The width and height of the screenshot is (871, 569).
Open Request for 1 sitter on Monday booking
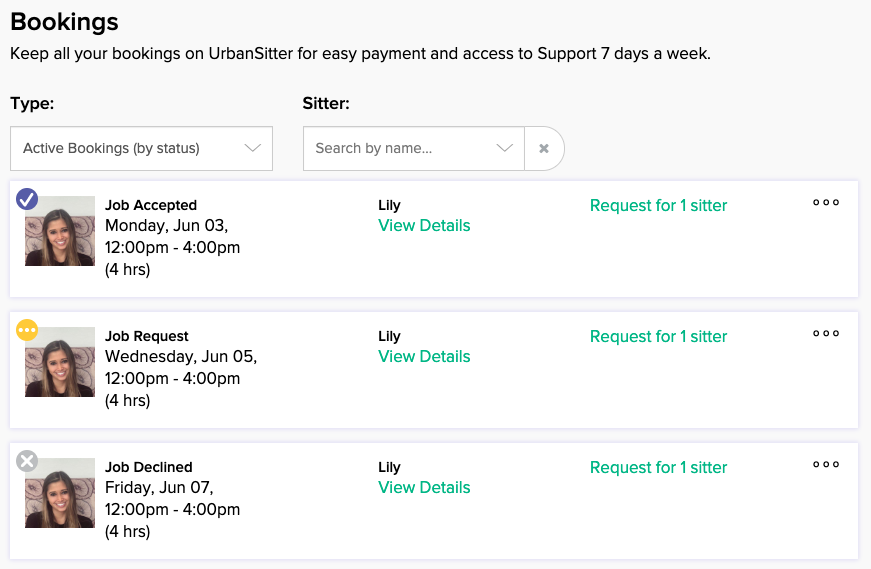(658, 206)
